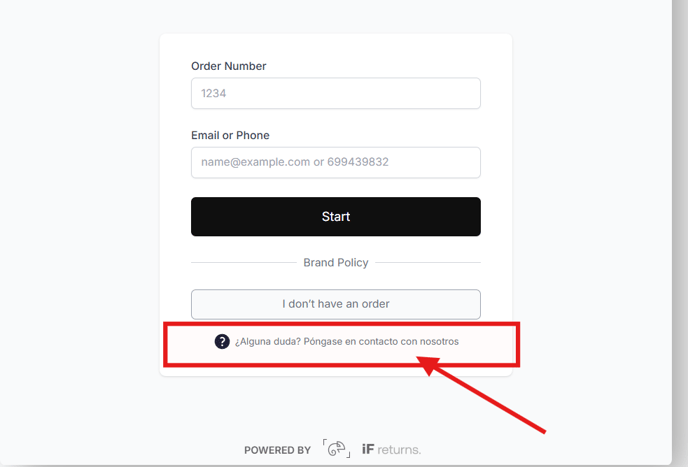Click the red arrow annotation tip
The height and width of the screenshot is (467, 688).
(x=420, y=360)
